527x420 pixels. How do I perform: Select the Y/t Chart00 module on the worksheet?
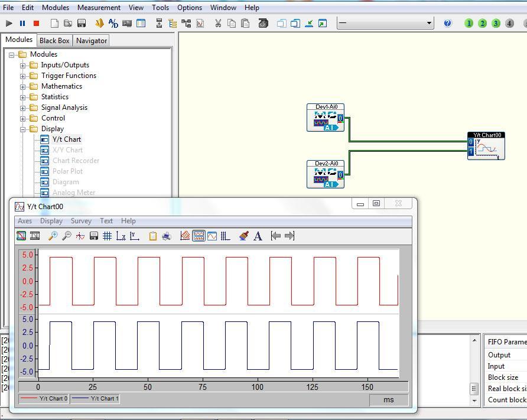click(x=486, y=146)
